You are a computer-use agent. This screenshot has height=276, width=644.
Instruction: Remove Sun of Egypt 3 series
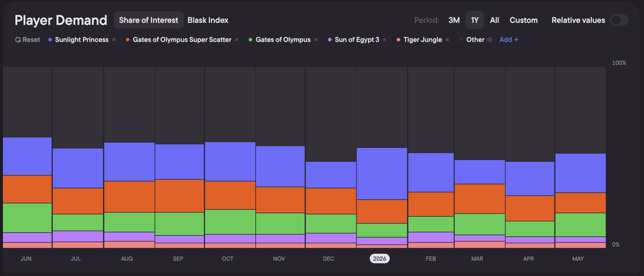pyautogui.click(x=385, y=40)
